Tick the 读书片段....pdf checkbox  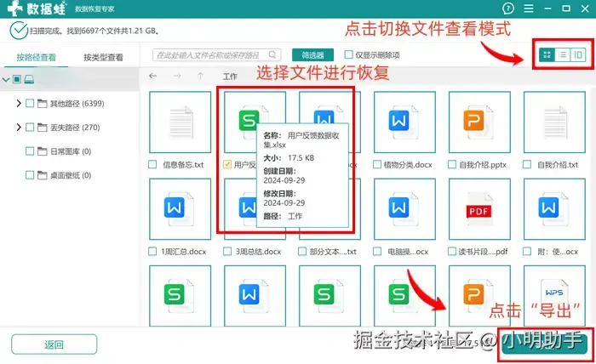452,251
